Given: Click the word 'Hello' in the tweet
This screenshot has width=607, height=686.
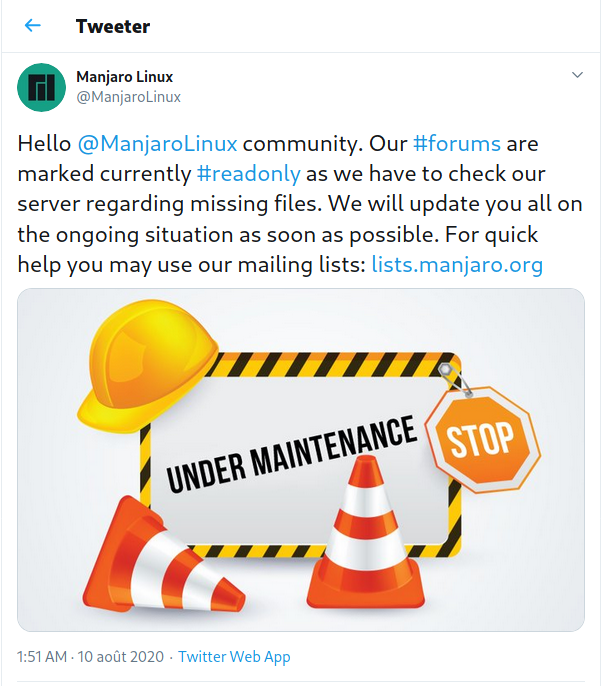Looking at the screenshot, I should coord(44,144).
